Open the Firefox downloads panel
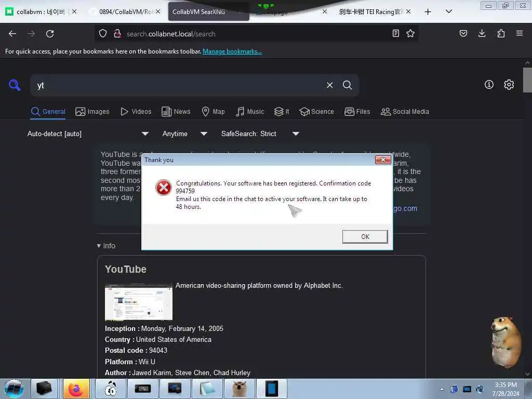Screen dimensions: 532x399 482,33
